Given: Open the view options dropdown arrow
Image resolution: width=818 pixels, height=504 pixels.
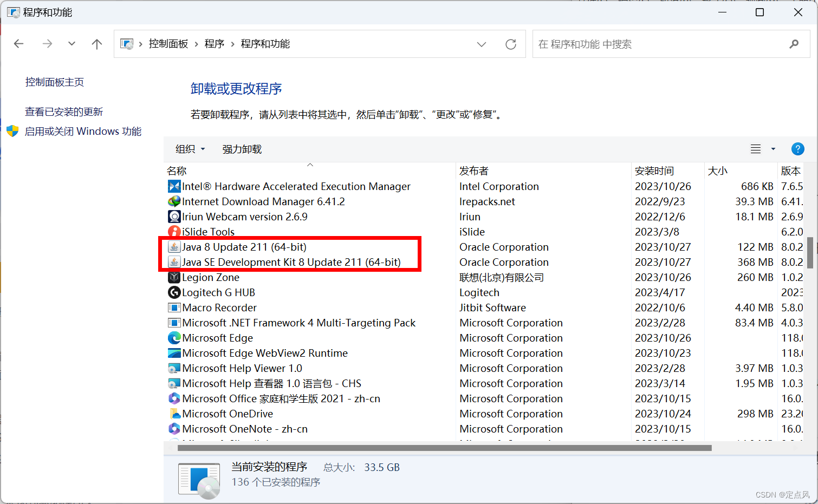Looking at the screenshot, I should pyautogui.click(x=773, y=149).
